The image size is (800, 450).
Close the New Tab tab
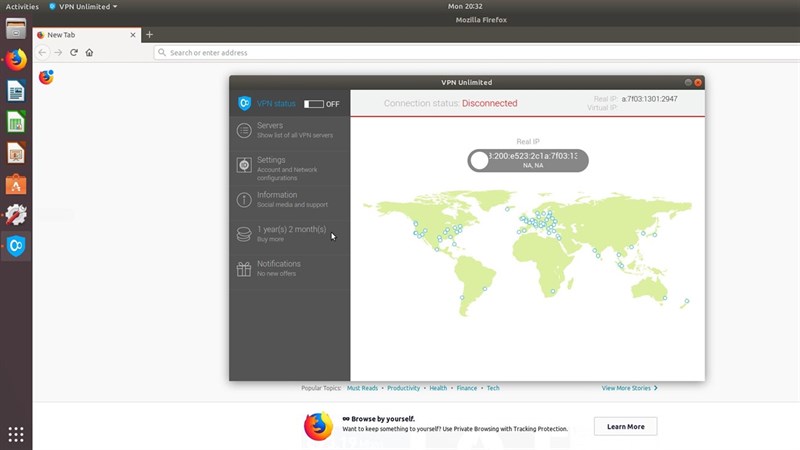[133, 35]
